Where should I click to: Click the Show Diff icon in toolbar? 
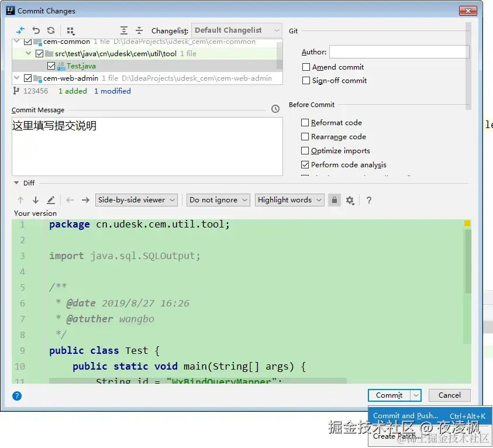click(20, 30)
